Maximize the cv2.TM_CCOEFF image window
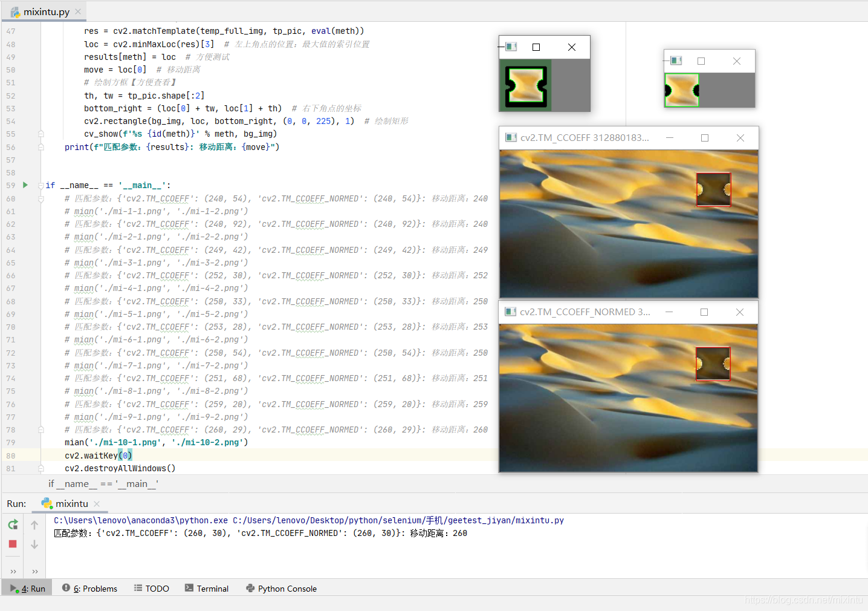 point(705,138)
